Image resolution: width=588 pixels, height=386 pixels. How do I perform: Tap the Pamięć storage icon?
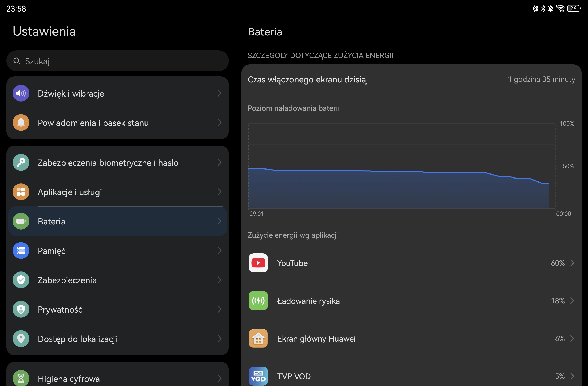[21, 250]
